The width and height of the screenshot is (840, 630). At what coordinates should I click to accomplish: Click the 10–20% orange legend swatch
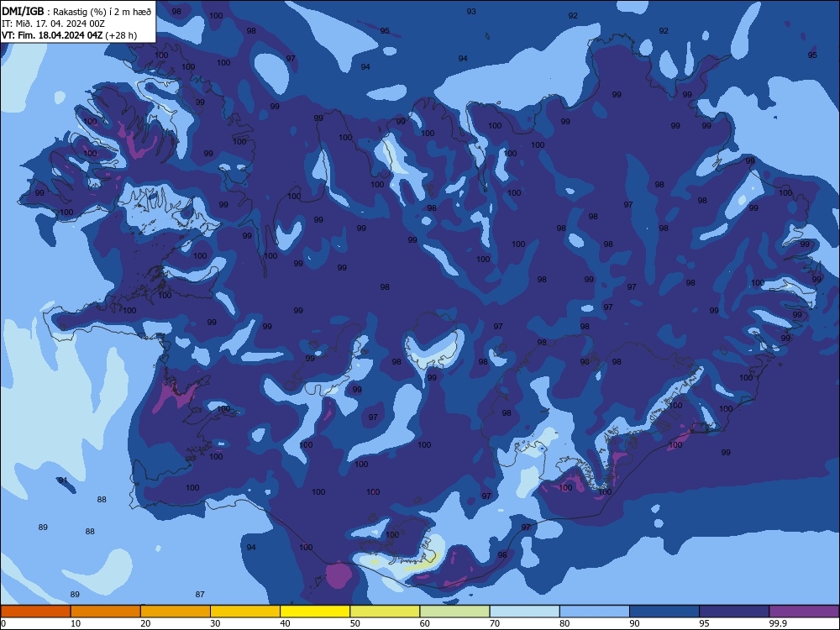(106, 612)
